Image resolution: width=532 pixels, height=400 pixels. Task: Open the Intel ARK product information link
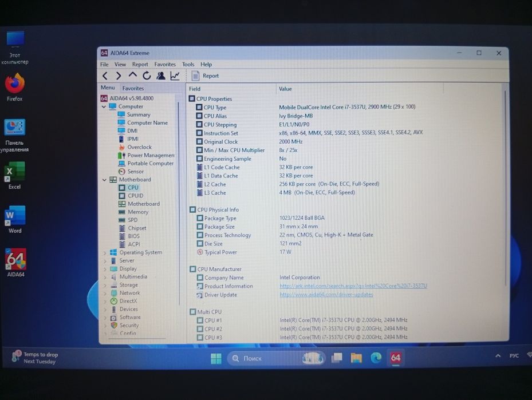point(353,286)
